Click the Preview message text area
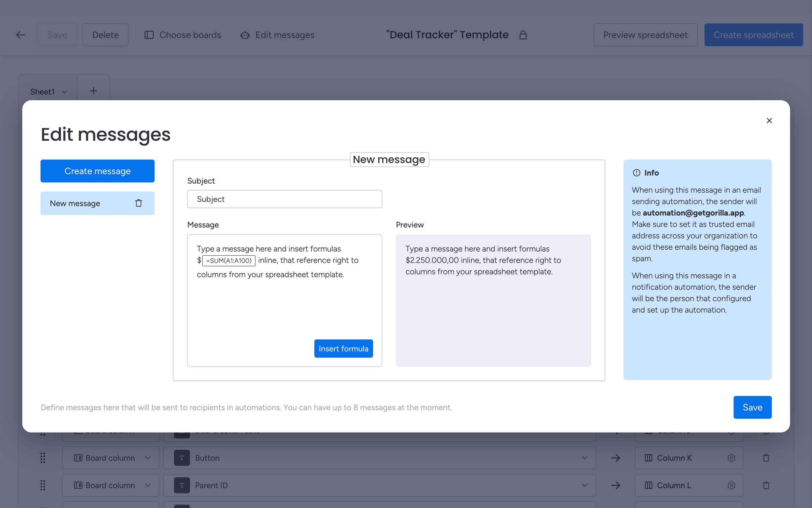Viewport: 812px width, 508px height. click(493, 300)
